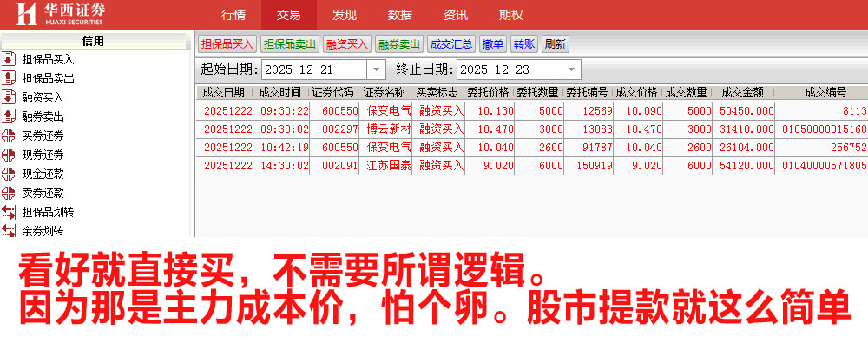Sort by 委托价格 column header
The height and width of the screenshot is (350, 868).
coord(489,92)
